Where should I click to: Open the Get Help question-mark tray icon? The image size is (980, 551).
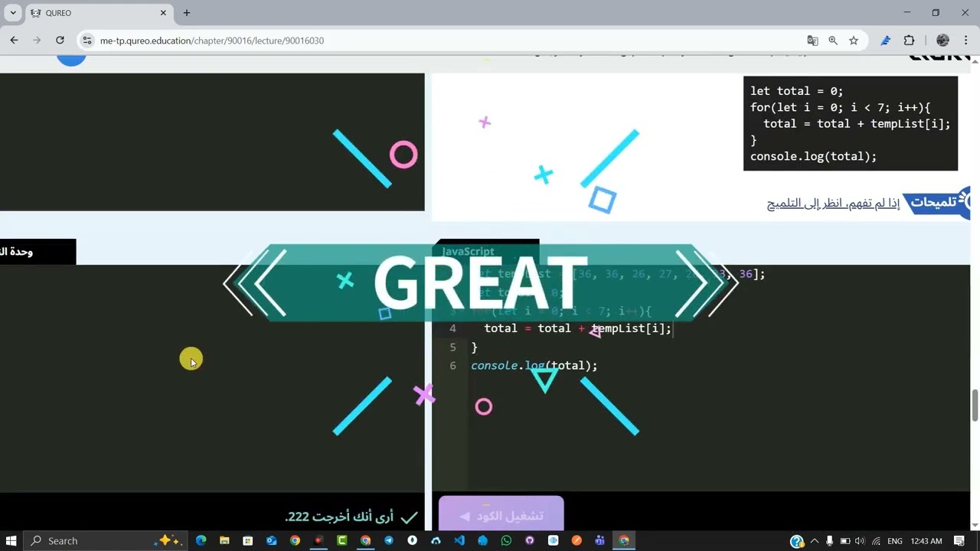(x=797, y=541)
